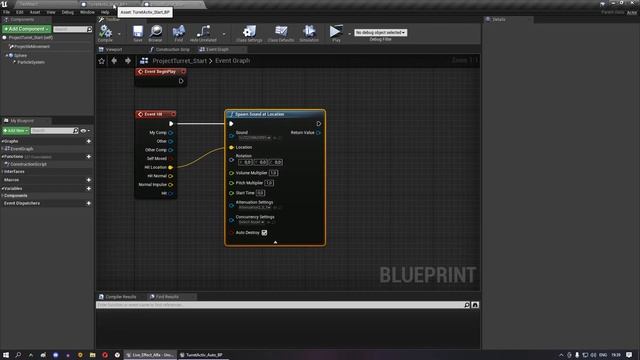Collapse the Graphs section in My Blueprint
Screen dimensions: 640x360
(2, 141)
